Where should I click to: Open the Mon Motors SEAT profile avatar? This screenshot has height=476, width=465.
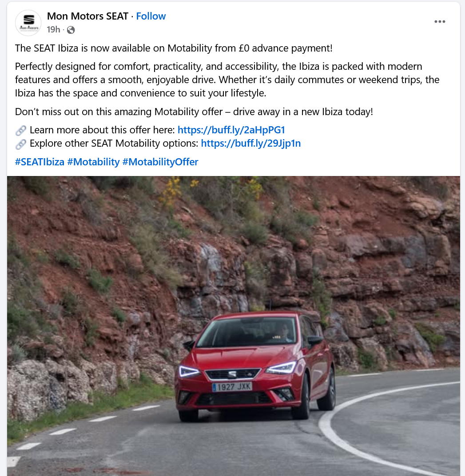tap(28, 23)
